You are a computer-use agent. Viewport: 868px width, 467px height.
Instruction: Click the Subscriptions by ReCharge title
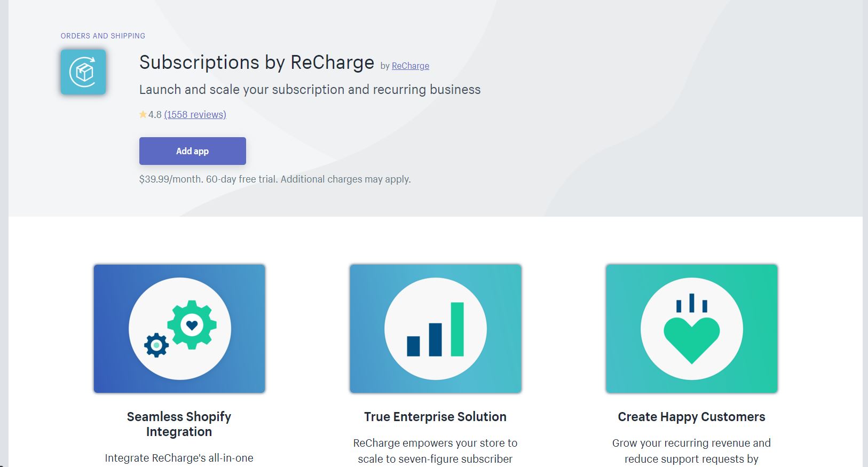point(257,62)
